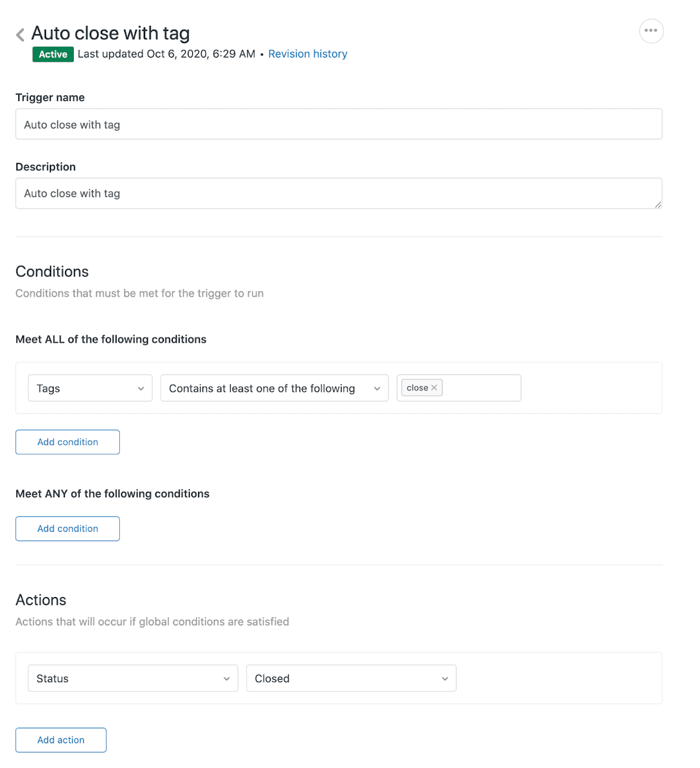Change the Closed value dropdown
The image size is (700, 768).
[351, 678]
